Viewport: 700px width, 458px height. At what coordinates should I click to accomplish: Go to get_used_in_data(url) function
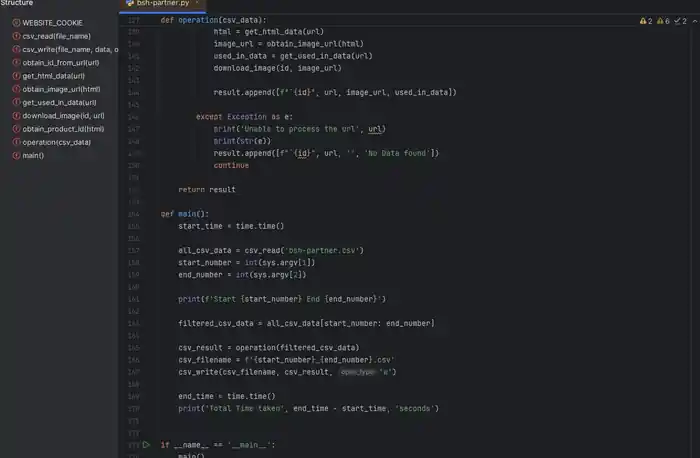coord(59,102)
